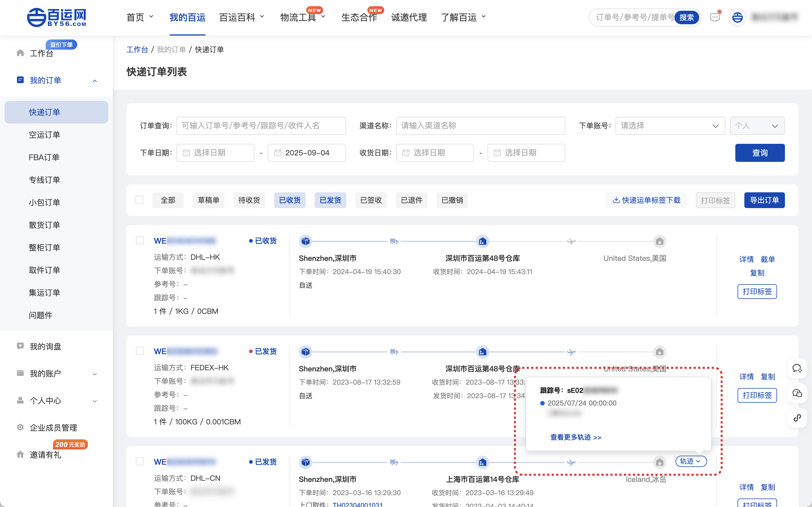Screen dimensions: 812x507
Task: Click the 渠道名称 input field
Action: tap(480, 126)
